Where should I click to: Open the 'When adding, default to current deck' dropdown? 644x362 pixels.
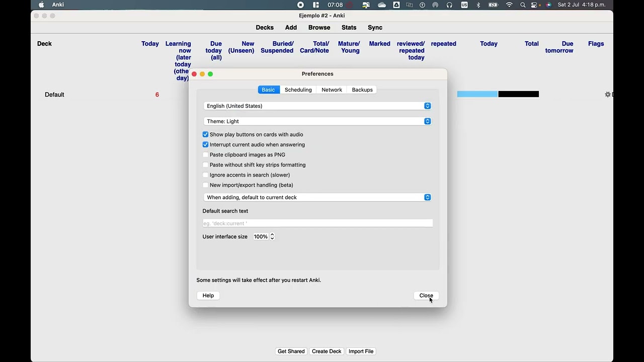pyautogui.click(x=317, y=198)
